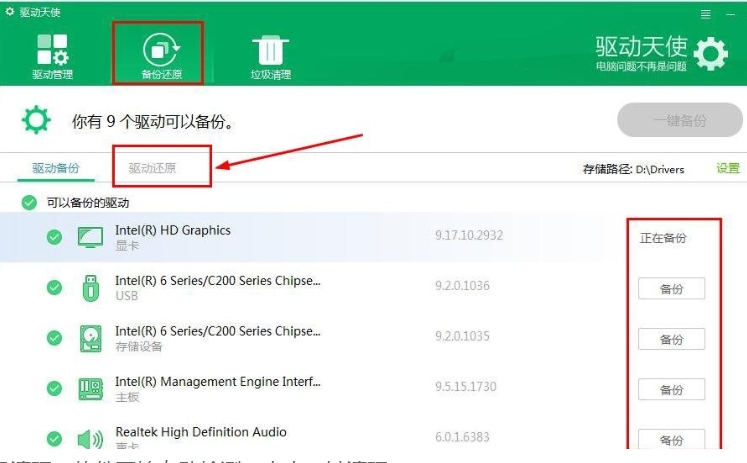Select the Intel(R) HD Graphics driver name

point(173,231)
